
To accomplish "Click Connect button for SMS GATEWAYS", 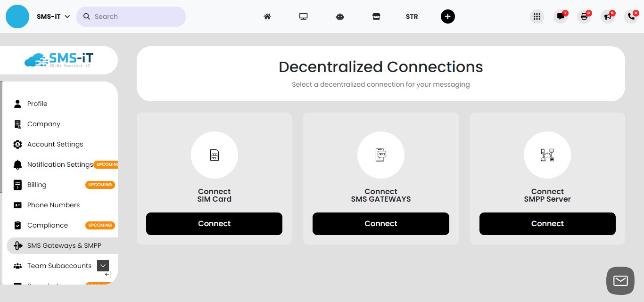I will [x=380, y=224].
